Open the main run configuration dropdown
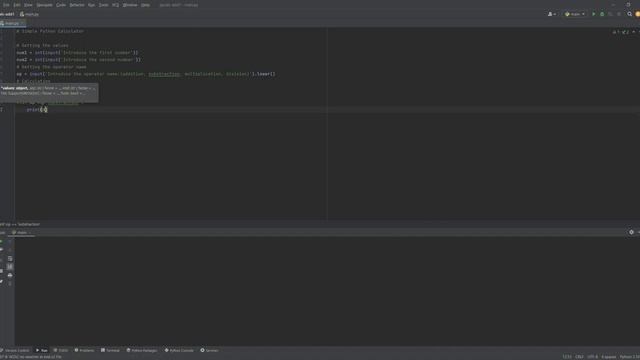Image resolution: width=640 pixels, height=360 pixels. [x=575, y=14]
